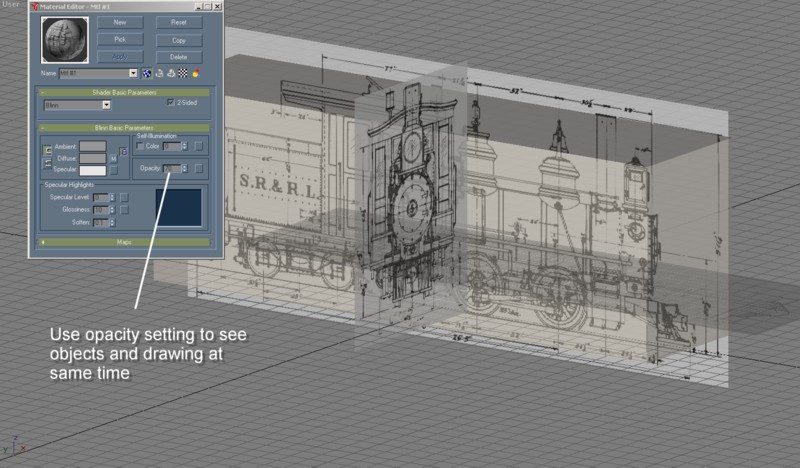
Task: Click the Delete button
Action: pyautogui.click(x=179, y=57)
